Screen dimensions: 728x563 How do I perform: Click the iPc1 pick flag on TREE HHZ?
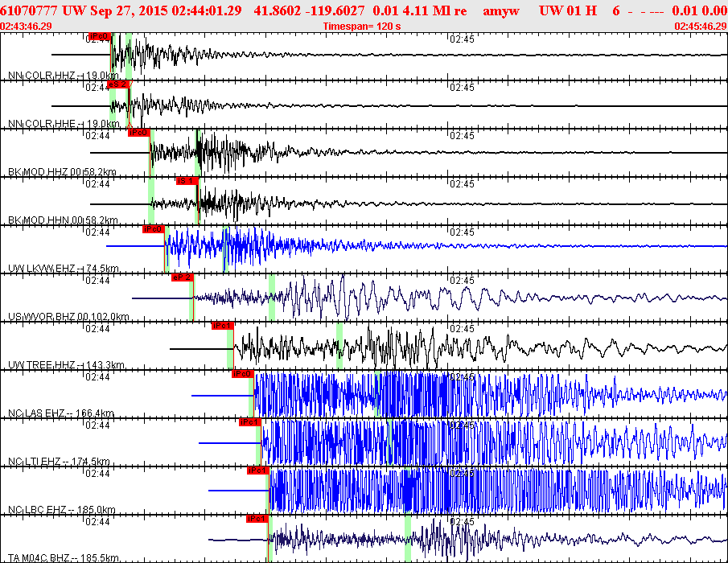click(222, 326)
